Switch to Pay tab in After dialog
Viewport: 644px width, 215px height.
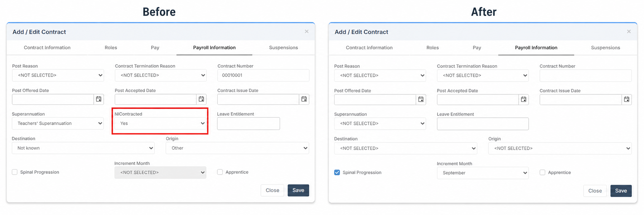pyautogui.click(x=477, y=48)
